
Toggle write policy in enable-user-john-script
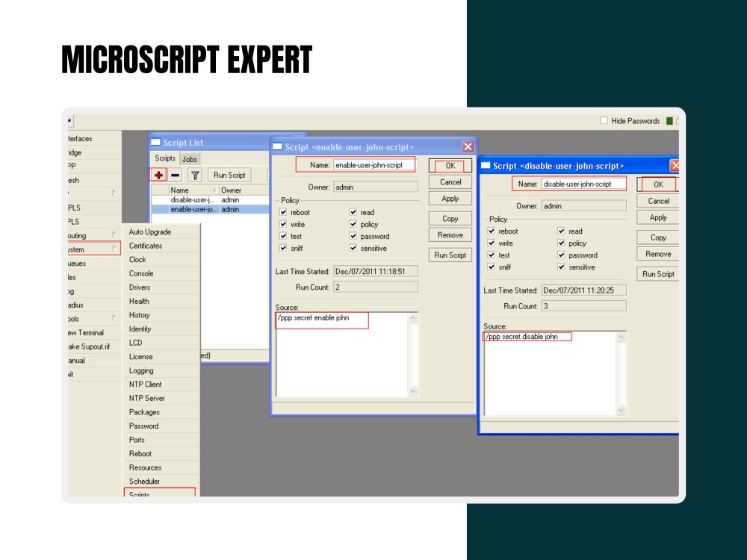click(x=283, y=224)
